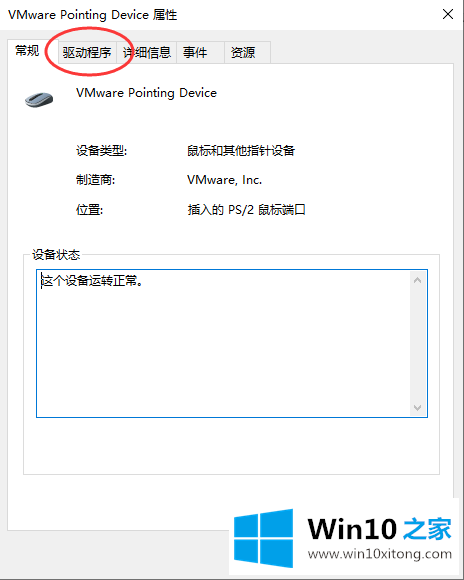
Task: Click the 插入的 PS/2 鼠标端口 location value
Action: [246, 210]
